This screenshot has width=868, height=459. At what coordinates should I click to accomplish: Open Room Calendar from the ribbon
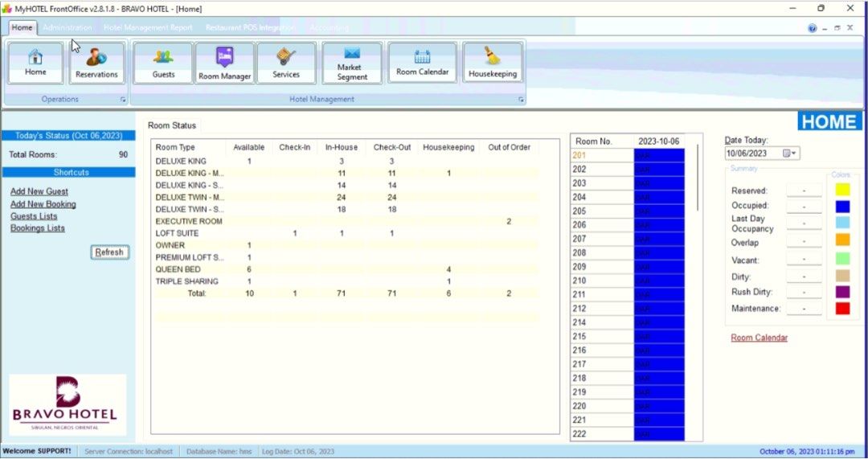click(x=422, y=63)
